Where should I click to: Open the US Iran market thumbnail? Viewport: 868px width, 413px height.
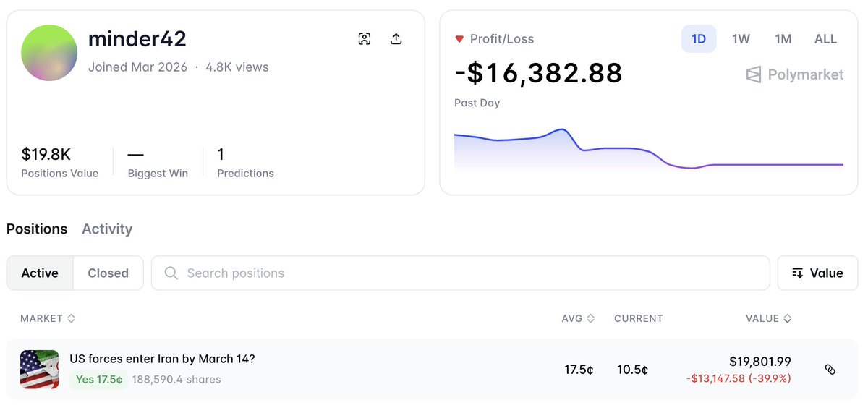39,370
